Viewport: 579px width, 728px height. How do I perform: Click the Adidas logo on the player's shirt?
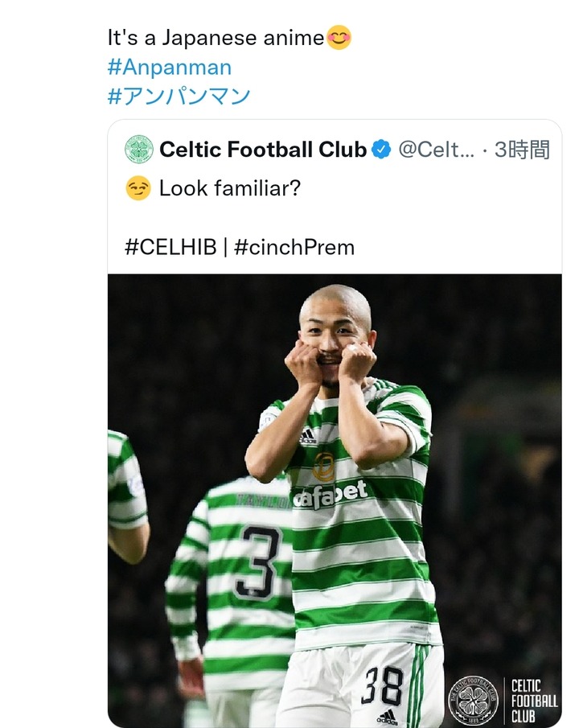(308, 437)
